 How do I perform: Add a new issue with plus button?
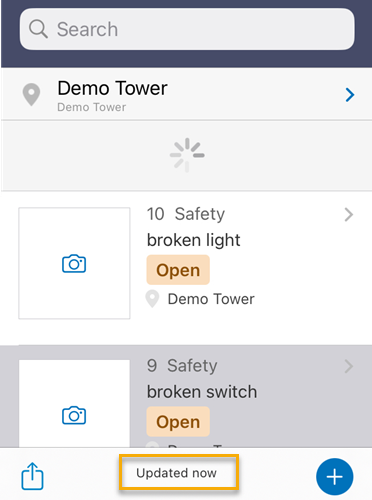click(334, 477)
